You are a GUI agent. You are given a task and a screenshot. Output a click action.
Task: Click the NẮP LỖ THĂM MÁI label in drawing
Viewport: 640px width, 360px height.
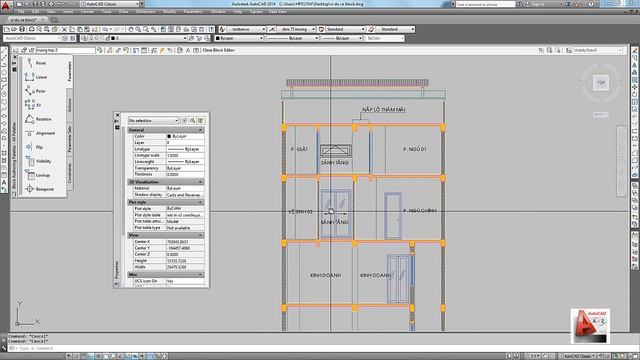(x=383, y=110)
